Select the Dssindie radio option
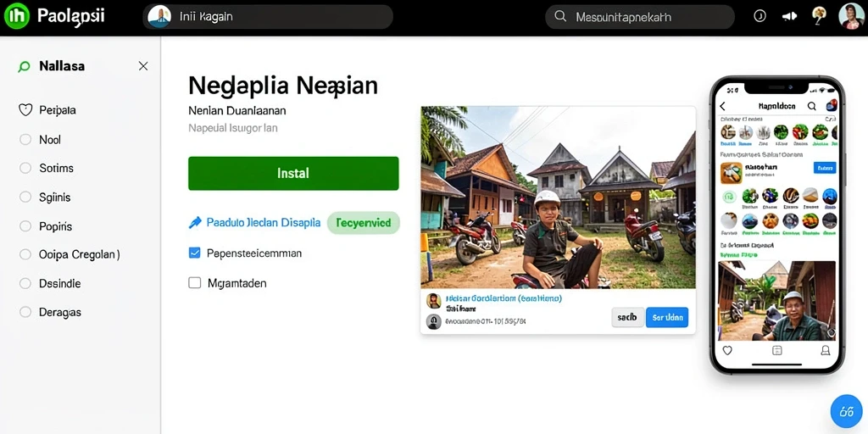 (25, 283)
